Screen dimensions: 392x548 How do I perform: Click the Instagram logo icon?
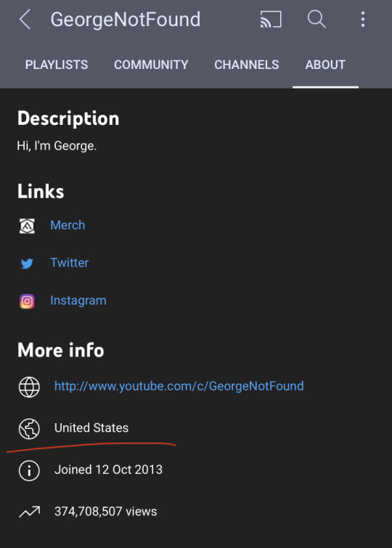pyautogui.click(x=27, y=301)
